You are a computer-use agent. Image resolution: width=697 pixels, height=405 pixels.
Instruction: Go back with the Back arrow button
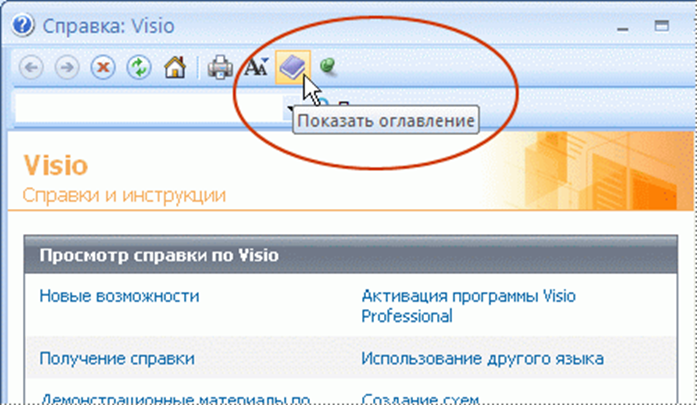[31, 68]
